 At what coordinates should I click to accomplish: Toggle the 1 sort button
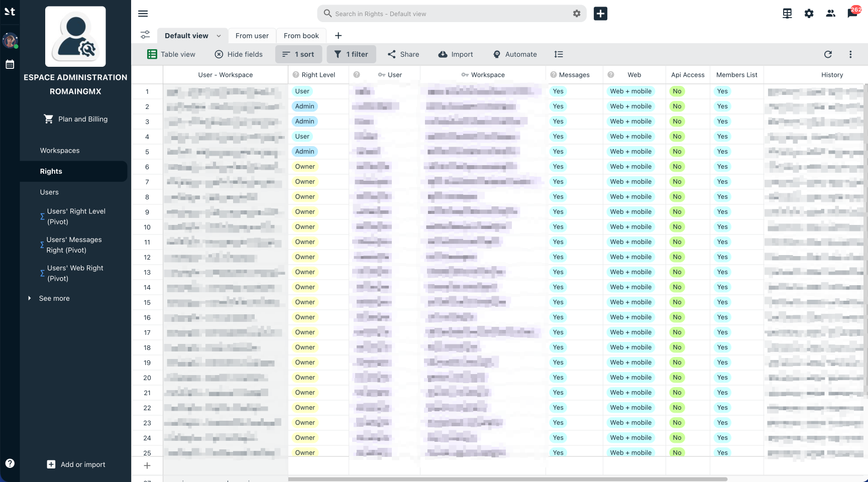(298, 54)
